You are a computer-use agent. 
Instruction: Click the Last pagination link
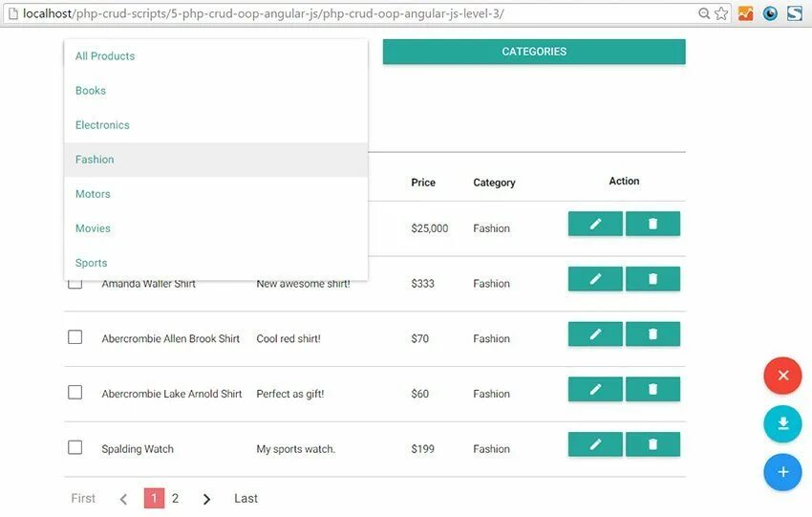246,499
